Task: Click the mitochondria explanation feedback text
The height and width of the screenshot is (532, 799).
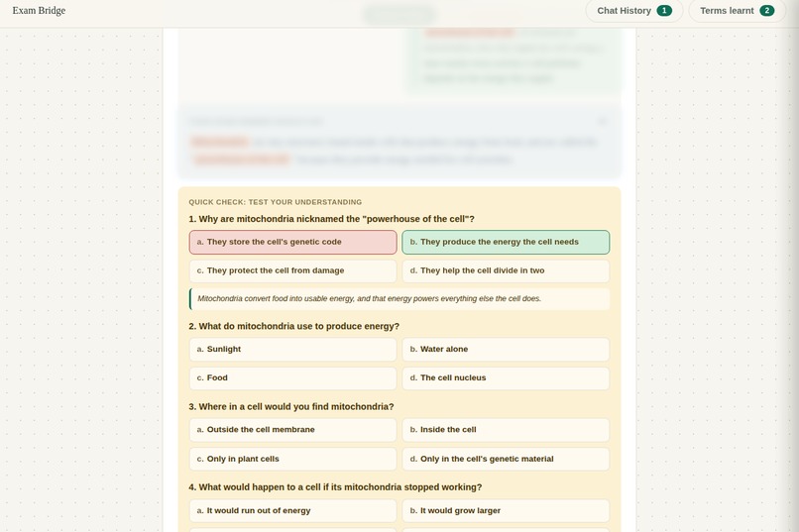Action: coord(399,299)
